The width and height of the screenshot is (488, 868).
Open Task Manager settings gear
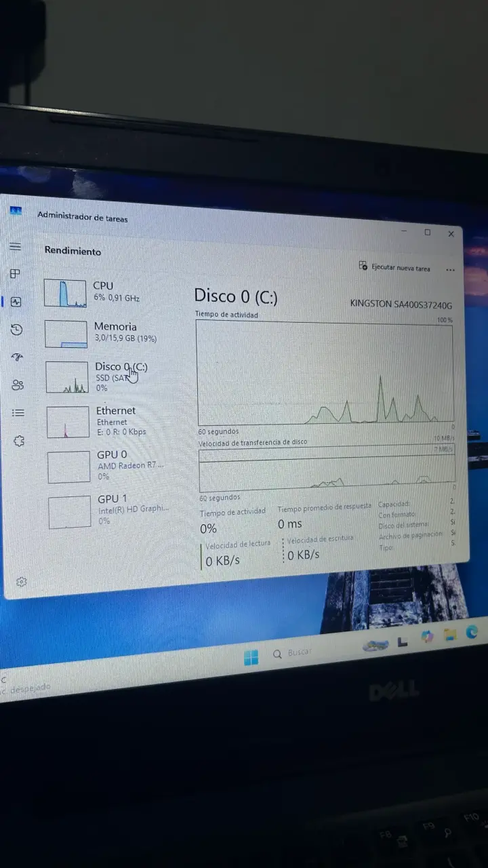pos(21,582)
